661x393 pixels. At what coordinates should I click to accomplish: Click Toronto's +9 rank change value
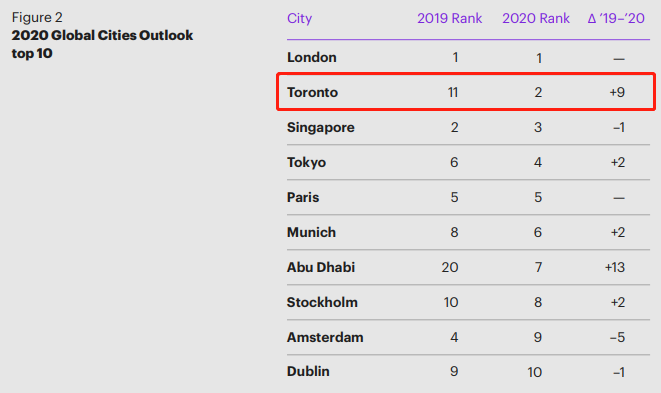[x=617, y=92]
